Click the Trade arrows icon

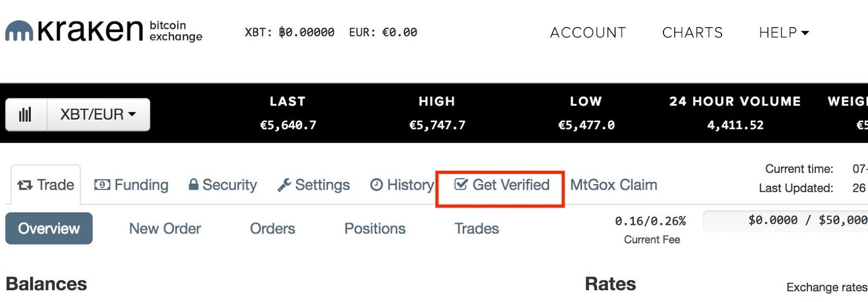(25, 185)
